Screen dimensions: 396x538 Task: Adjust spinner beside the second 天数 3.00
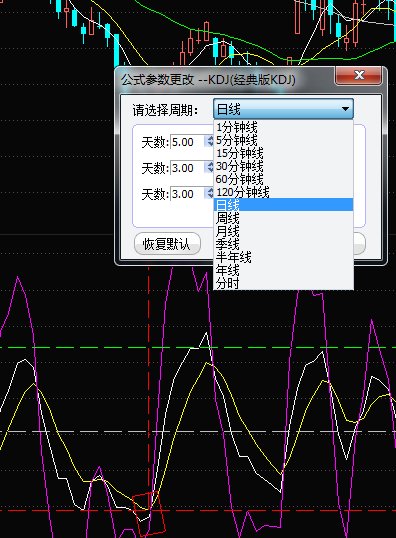(x=210, y=167)
